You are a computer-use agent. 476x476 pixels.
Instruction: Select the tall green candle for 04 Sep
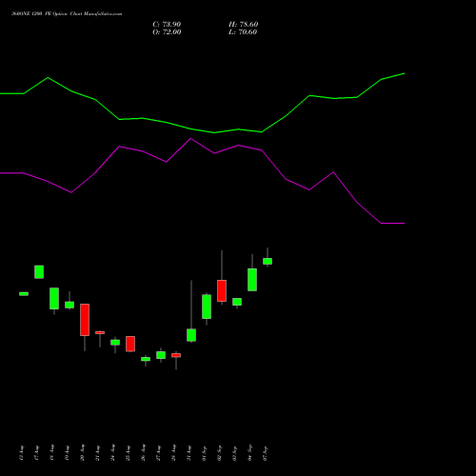click(252, 280)
